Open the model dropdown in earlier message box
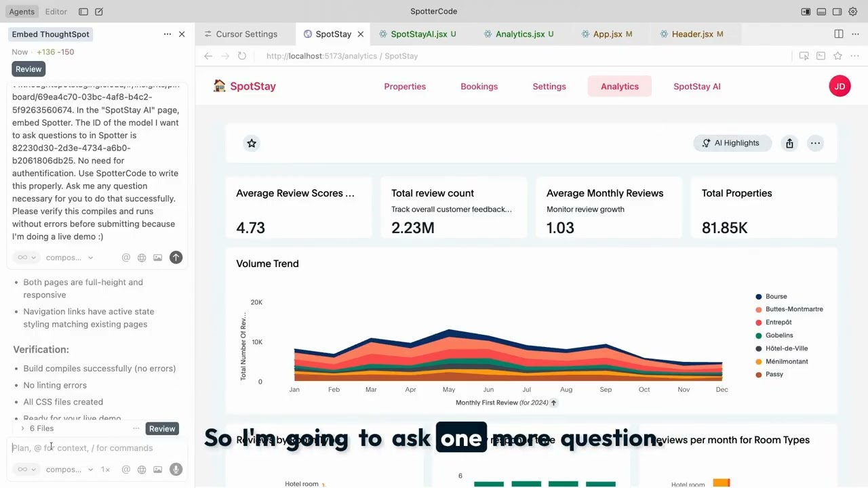Viewport: 868px width, 488px height. 69,258
